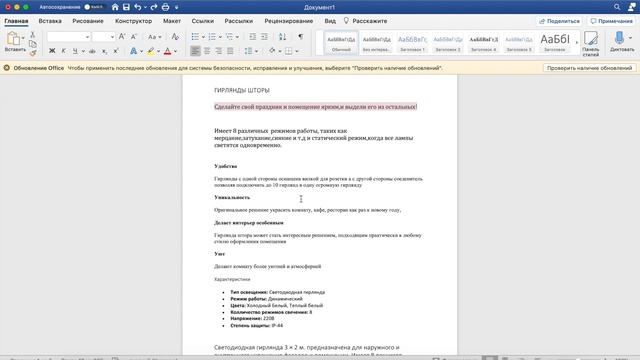Decrease font size with the smaller A icon
Screen dimensions: 640x360
point(133,37)
